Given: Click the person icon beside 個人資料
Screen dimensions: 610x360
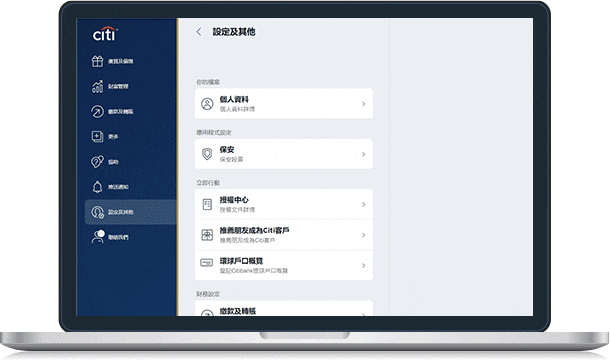Looking at the screenshot, I should click(x=207, y=104).
